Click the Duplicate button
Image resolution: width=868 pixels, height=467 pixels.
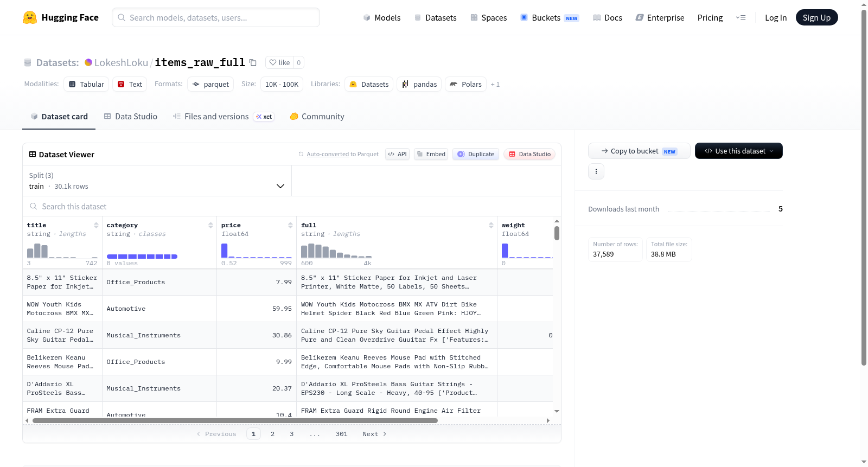coord(476,154)
